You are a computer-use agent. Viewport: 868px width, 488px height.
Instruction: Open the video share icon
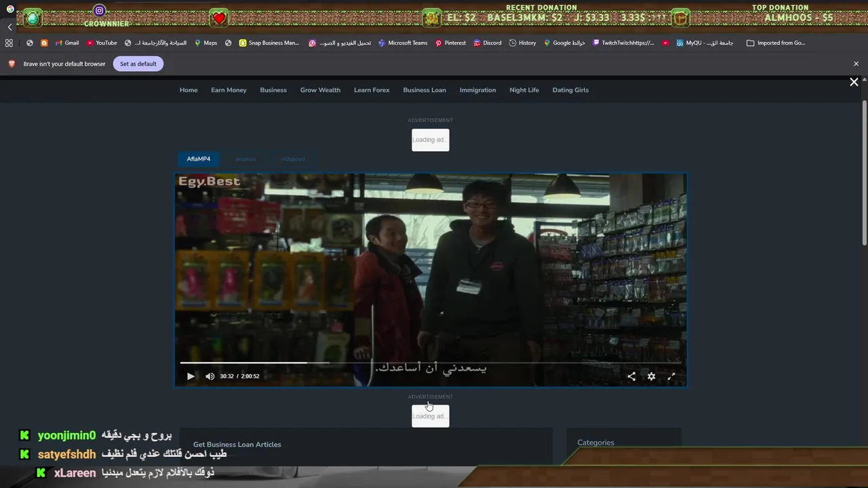631,376
